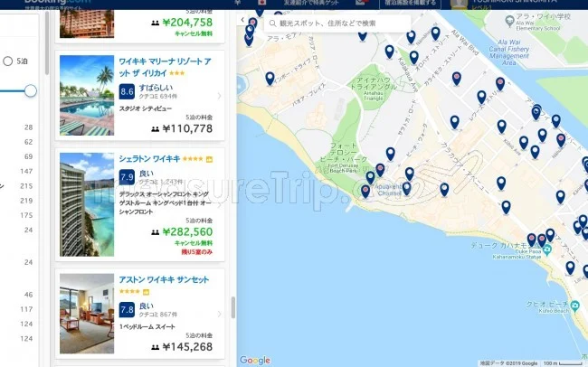Click the 7.8 review score badge
This screenshot has height=367, width=588.
click(x=127, y=310)
